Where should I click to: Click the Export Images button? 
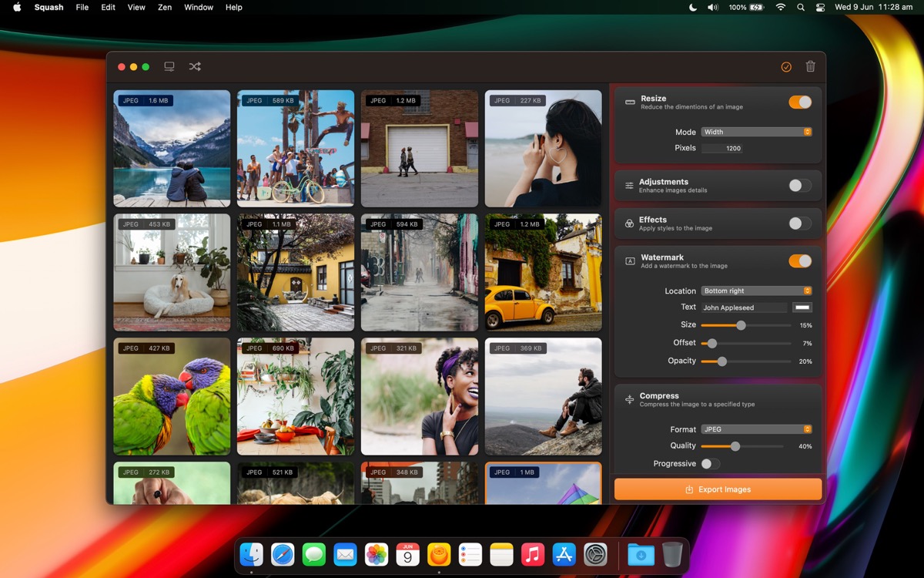click(718, 489)
